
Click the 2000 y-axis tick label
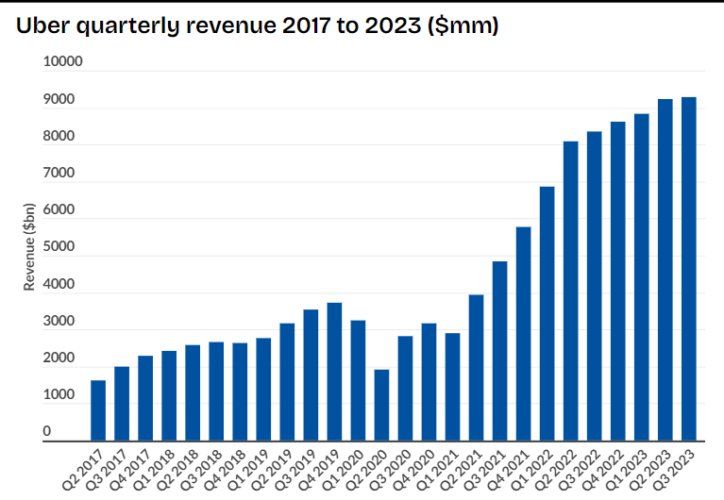(59, 358)
